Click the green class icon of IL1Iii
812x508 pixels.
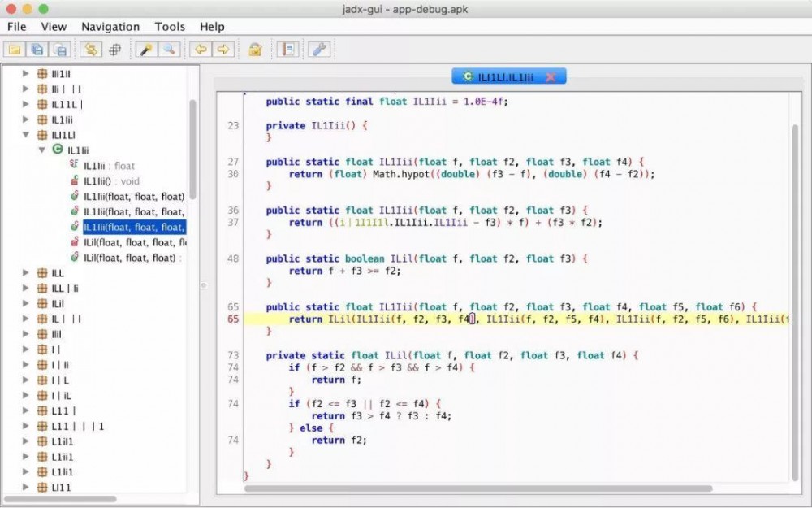(x=58, y=150)
